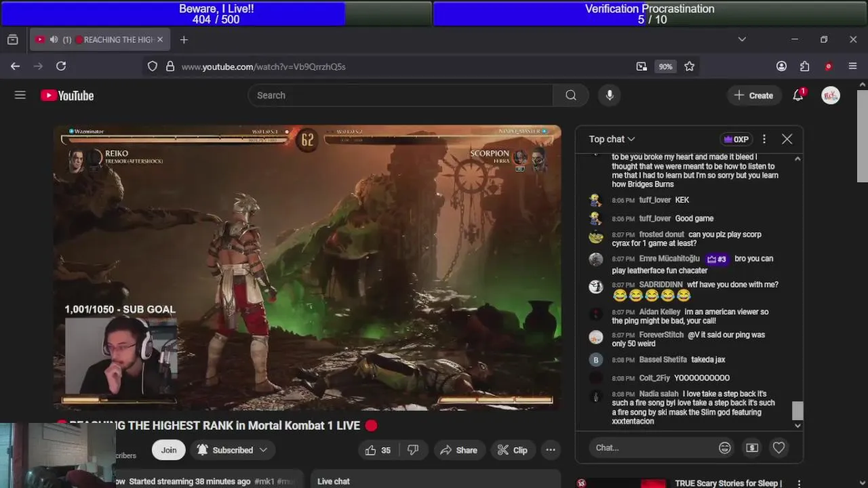
Task: Open a new browser tab
Action: (x=184, y=39)
